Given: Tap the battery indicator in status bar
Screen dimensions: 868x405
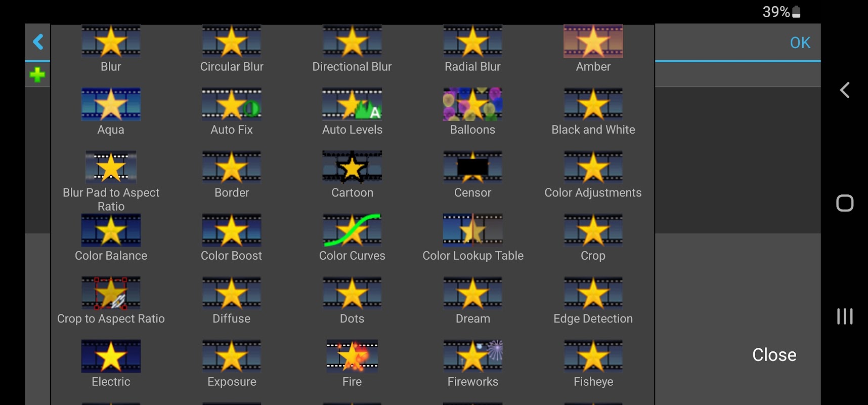Looking at the screenshot, I should 796,12.
